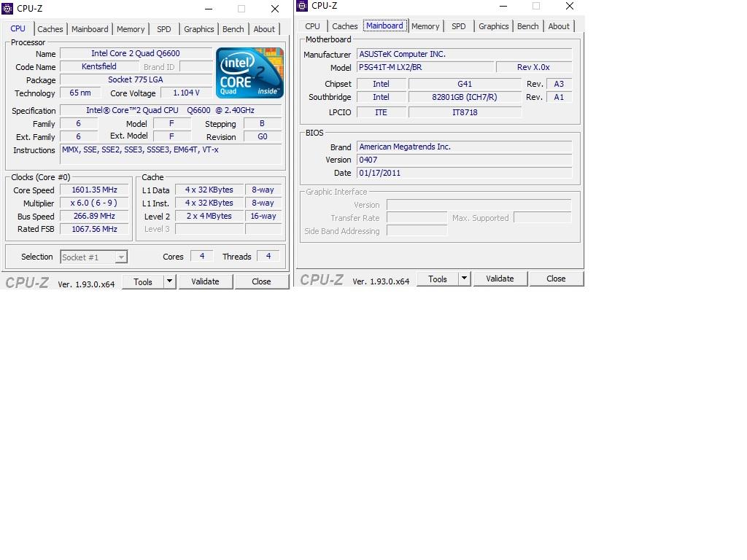Click the processor Name field 'Intel Core 2 Quad Q6600'
The width and height of the screenshot is (747, 560).
pos(136,53)
